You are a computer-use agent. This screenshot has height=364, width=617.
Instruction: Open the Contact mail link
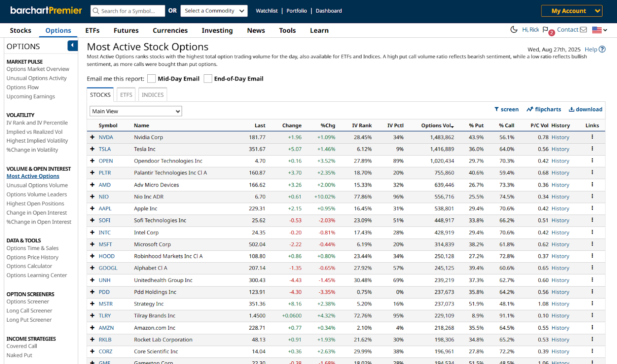point(572,30)
